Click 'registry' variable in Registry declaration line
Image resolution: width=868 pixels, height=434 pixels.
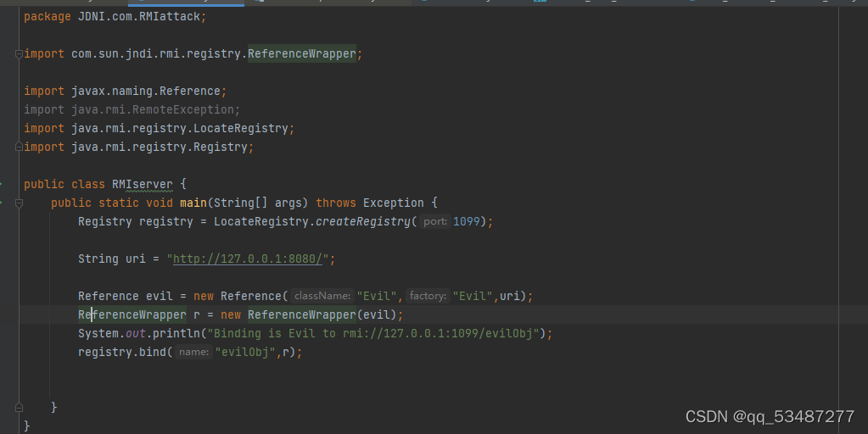pyautogui.click(x=166, y=222)
